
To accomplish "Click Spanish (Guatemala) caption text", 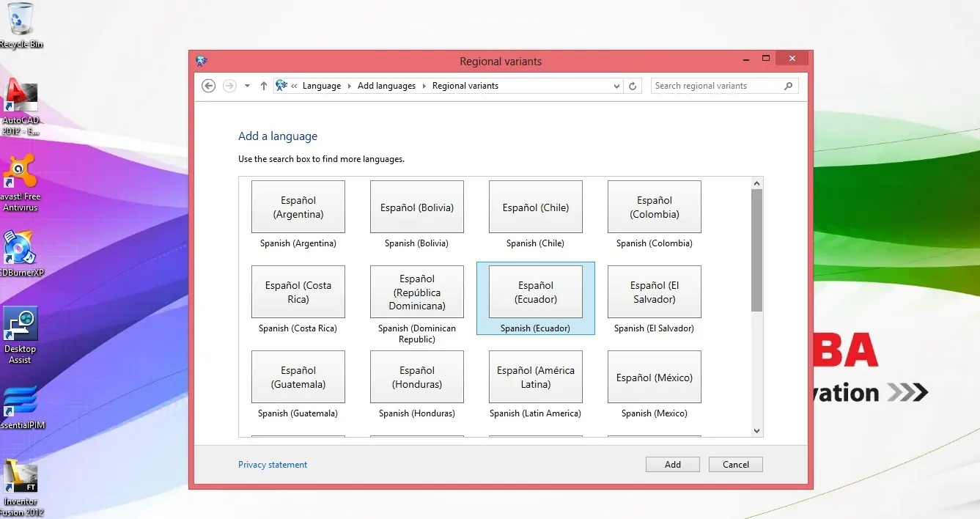I will (298, 413).
